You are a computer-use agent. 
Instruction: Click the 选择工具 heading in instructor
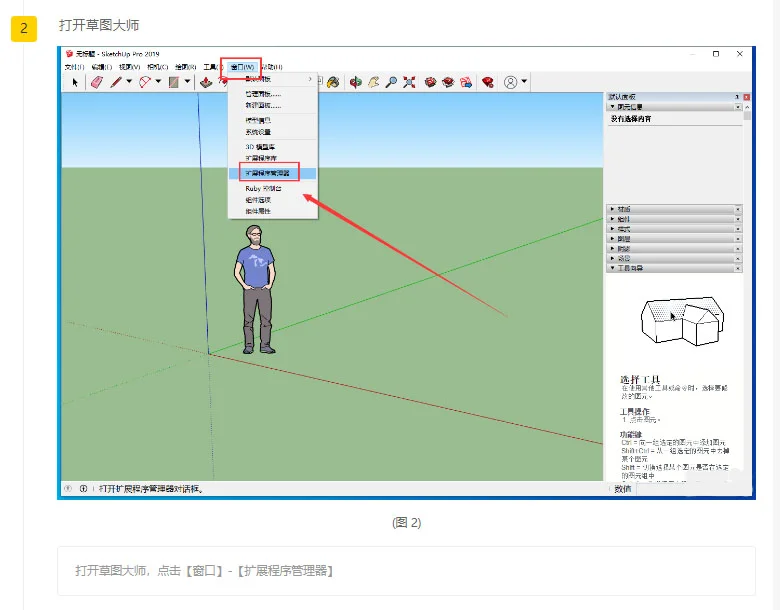640,379
